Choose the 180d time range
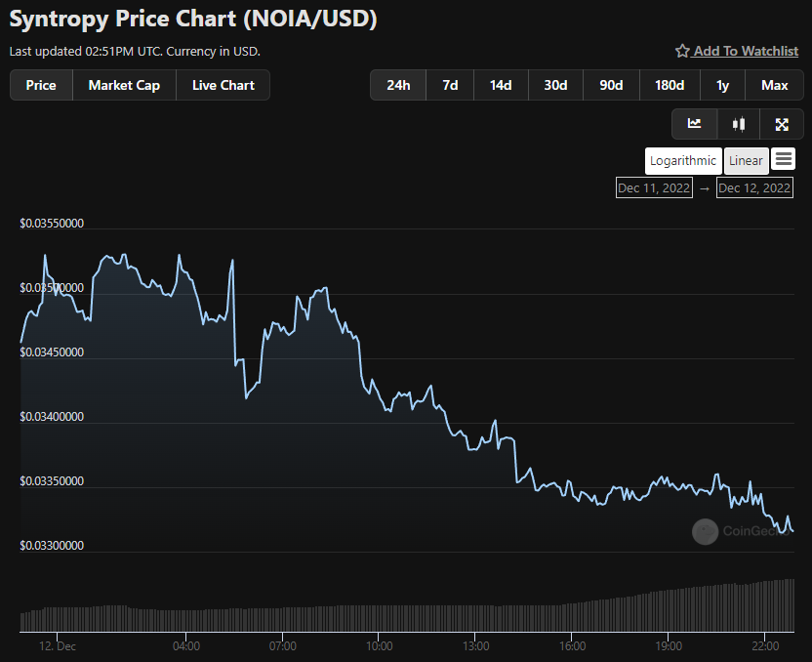Image resolution: width=812 pixels, height=662 pixels. coord(670,85)
